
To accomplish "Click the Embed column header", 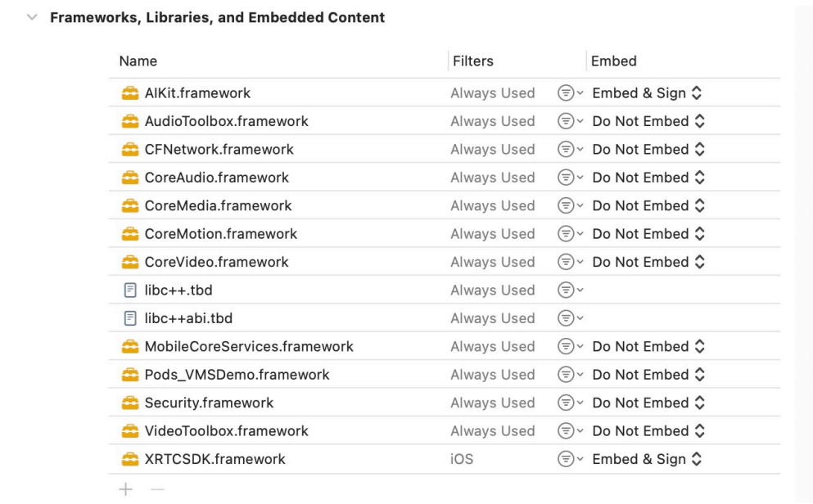I will click(x=613, y=61).
